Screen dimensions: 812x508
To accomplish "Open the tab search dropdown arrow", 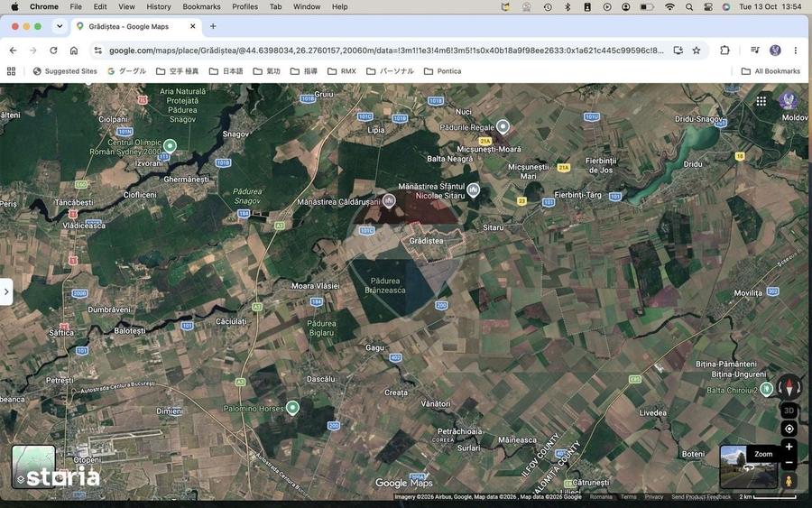I will pyautogui.click(x=60, y=26).
